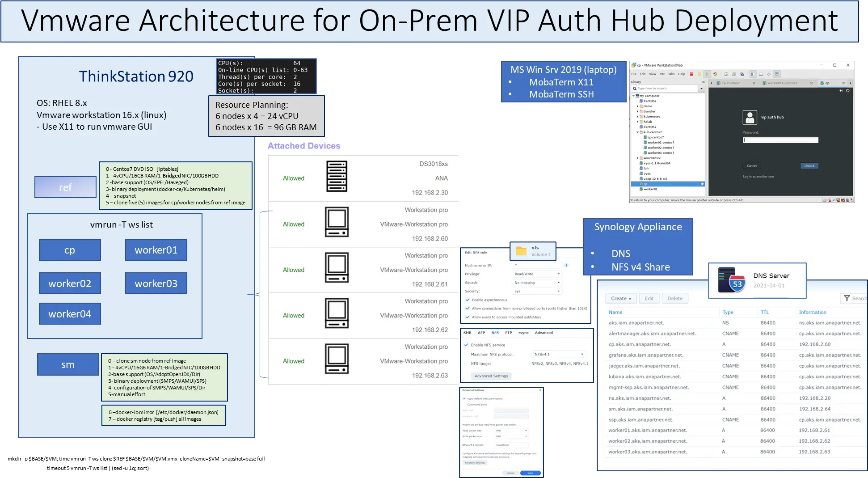
Task: Open the VM menu in VMware Workstation
Action: [662, 74]
